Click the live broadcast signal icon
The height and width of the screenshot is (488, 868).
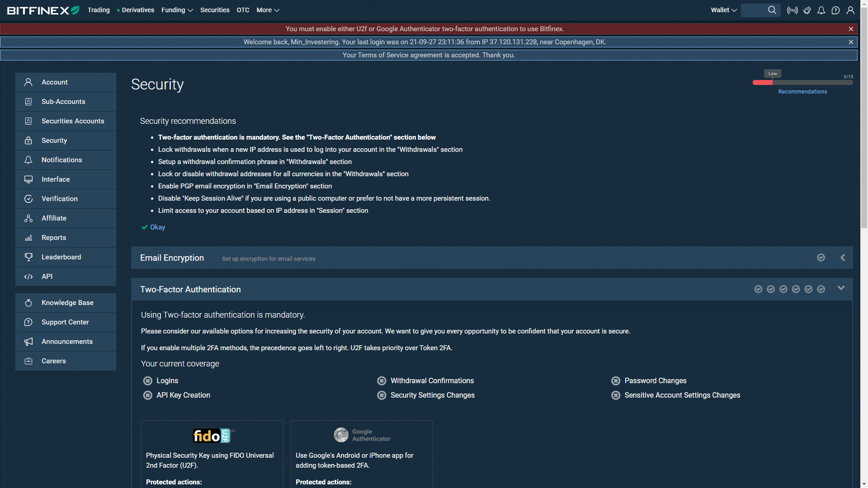792,10
